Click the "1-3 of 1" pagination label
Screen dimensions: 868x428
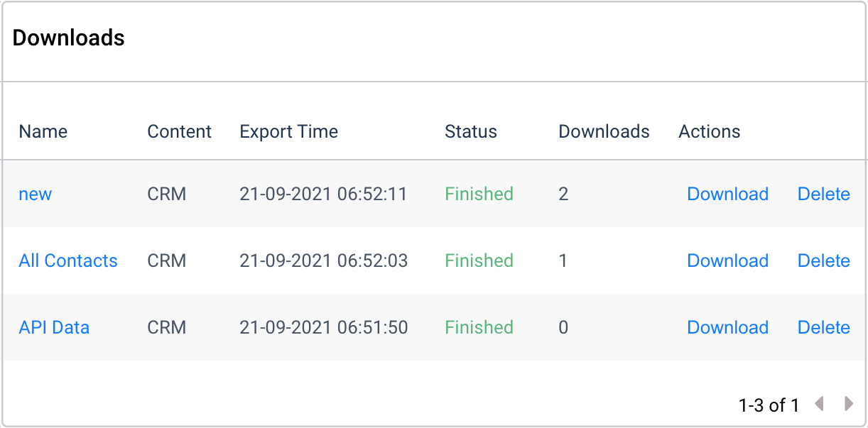[769, 405]
